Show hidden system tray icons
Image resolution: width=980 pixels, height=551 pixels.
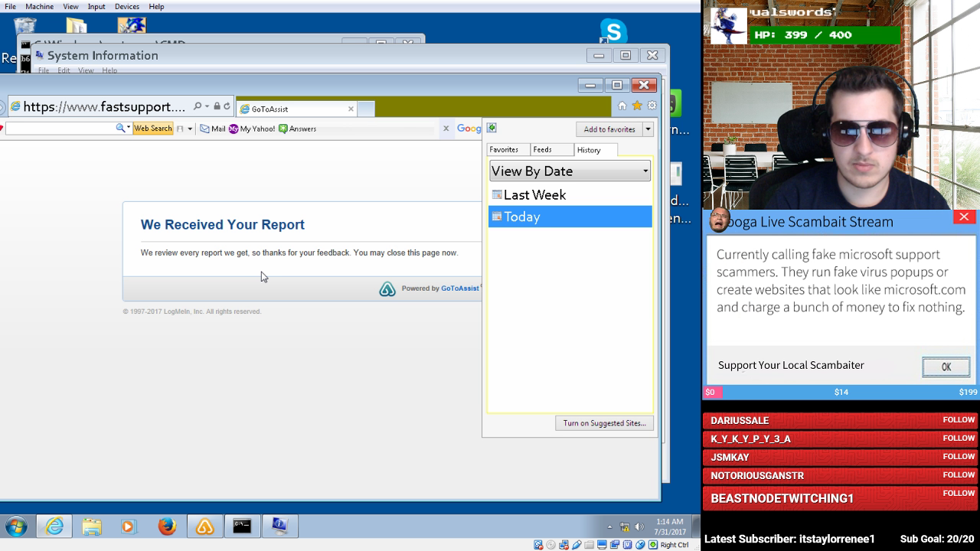click(x=609, y=527)
